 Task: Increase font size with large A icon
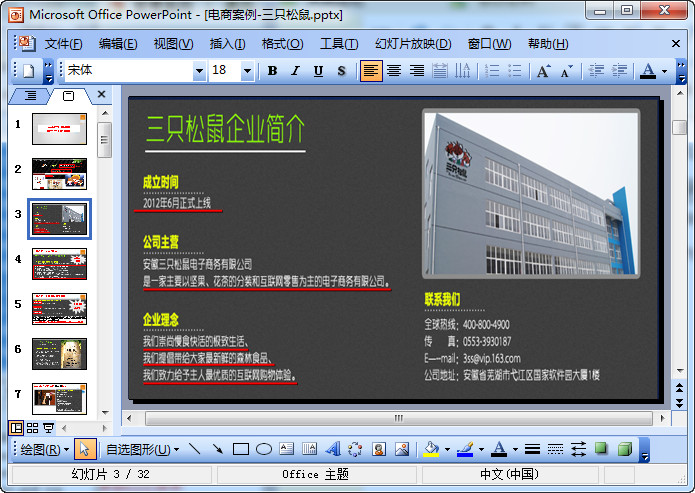pyautogui.click(x=544, y=71)
